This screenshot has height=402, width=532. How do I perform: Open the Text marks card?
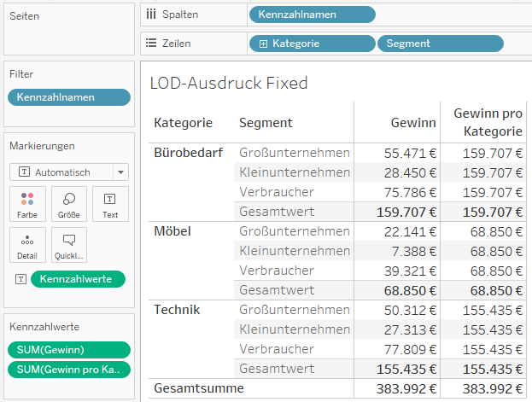click(110, 204)
